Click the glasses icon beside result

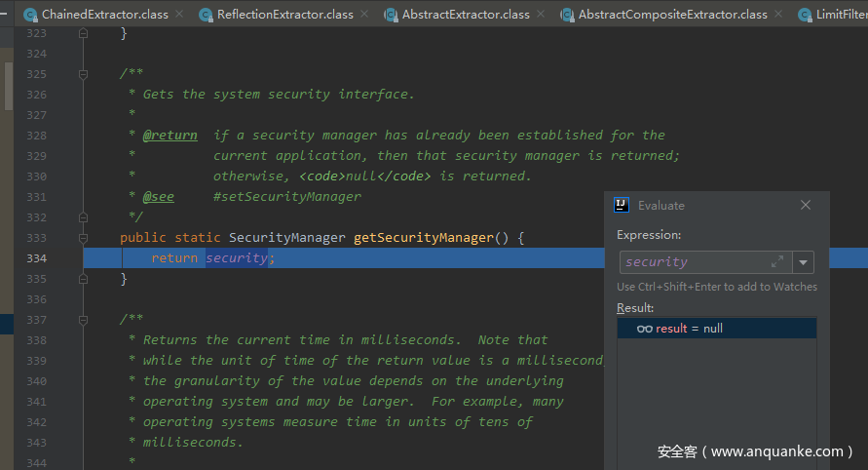[644, 329]
